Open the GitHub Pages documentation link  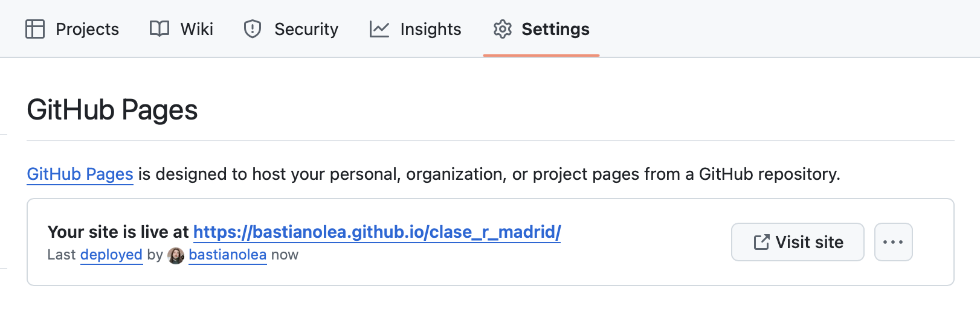[80, 174]
